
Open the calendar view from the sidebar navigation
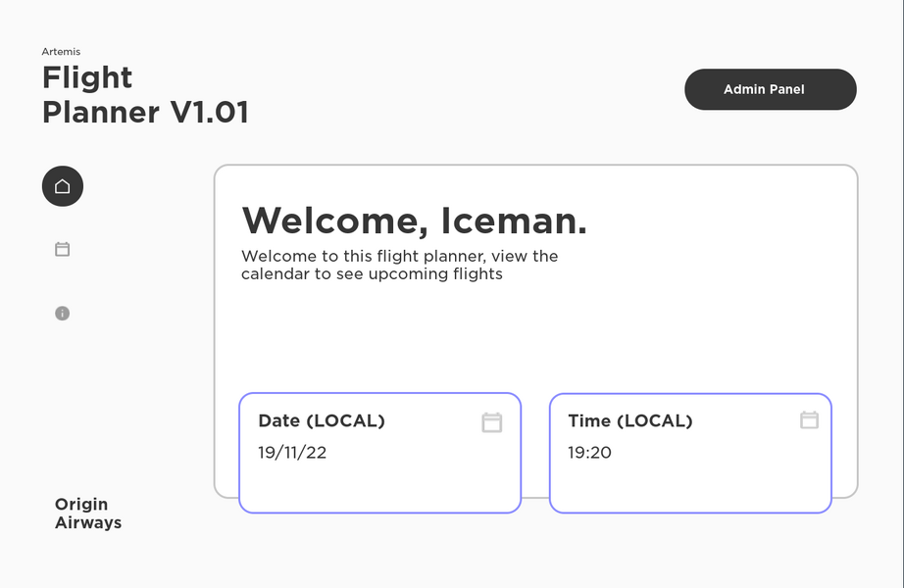point(62,249)
